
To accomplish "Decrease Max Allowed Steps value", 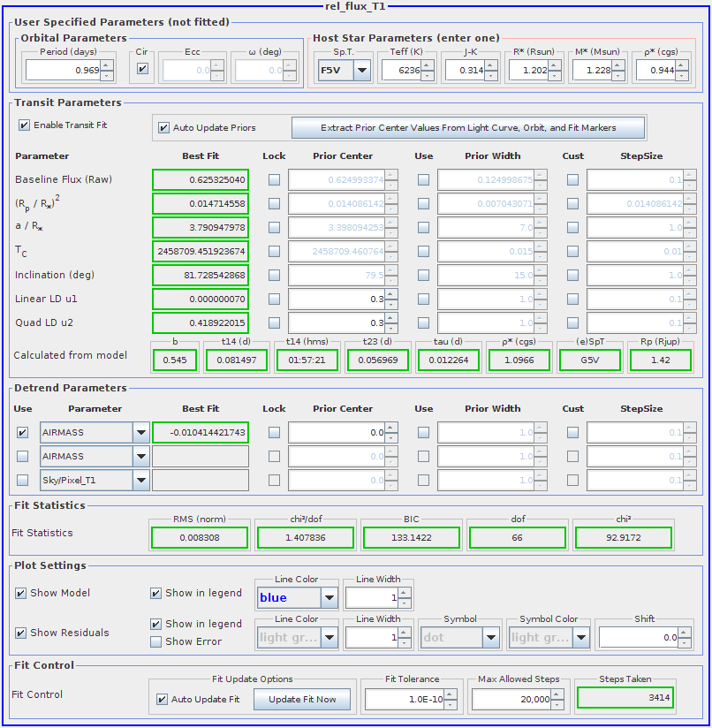I will tap(557, 705).
